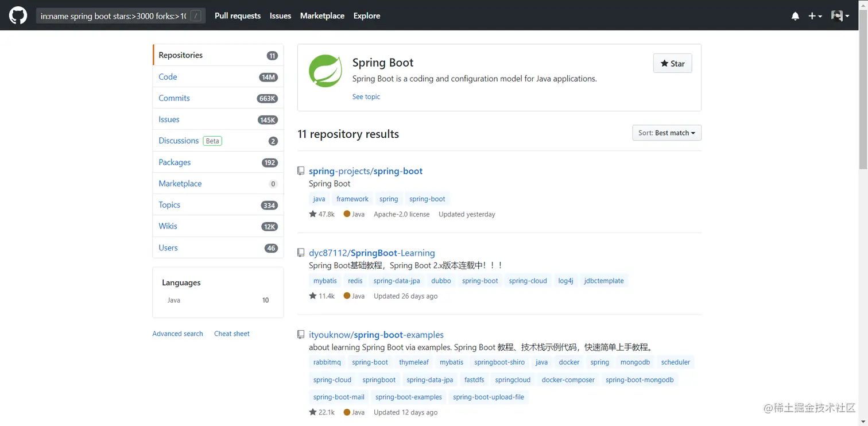Open the Sort: Best match dropdown
868x426 pixels.
[666, 133]
